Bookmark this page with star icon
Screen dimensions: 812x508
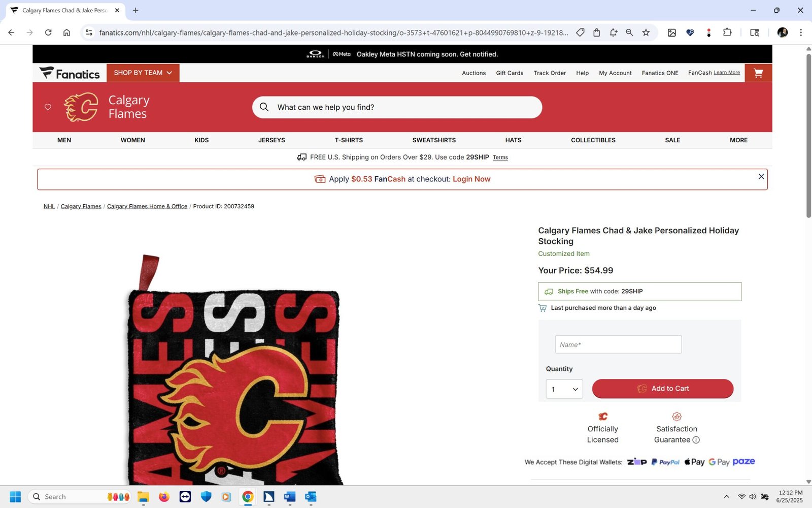[x=646, y=33]
